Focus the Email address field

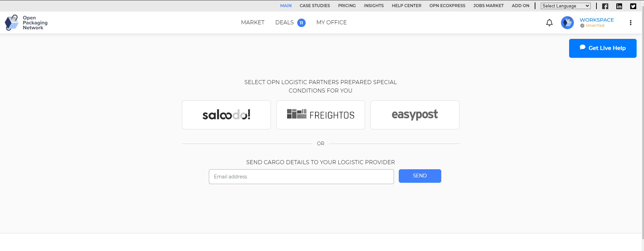tap(301, 177)
